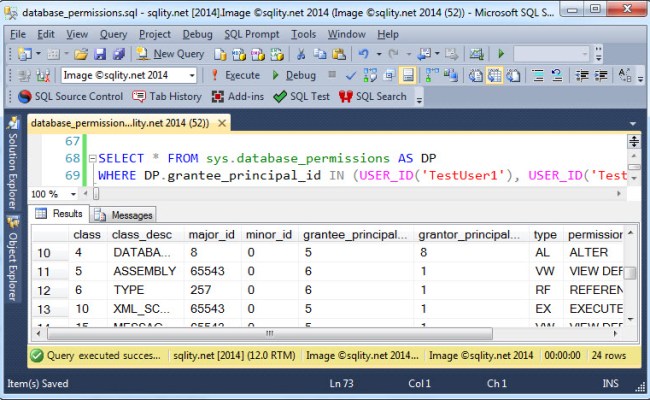Open the overflow options of the top toolbar
This screenshot has height=400, width=650.
tap(598, 54)
